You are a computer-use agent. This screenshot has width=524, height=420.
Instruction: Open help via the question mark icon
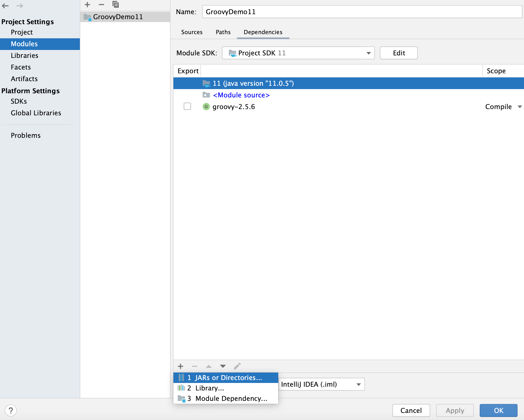pos(11,410)
